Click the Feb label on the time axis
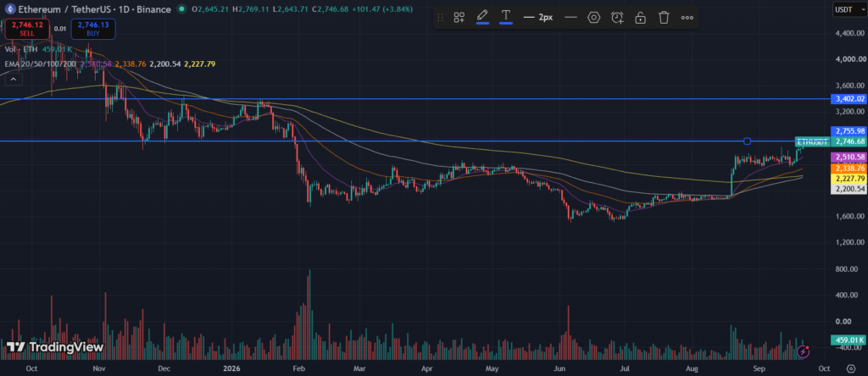Image resolution: width=868 pixels, height=376 pixels. (298, 368)
